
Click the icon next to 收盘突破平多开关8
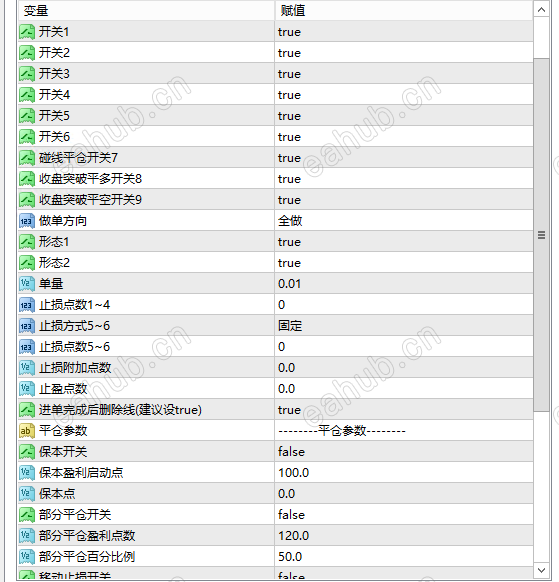click(27, 179)
